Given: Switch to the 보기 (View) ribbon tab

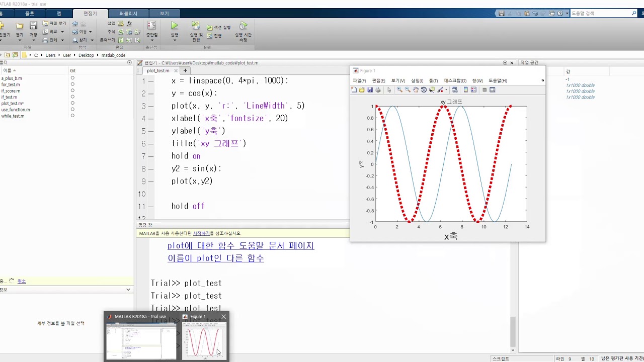Looking at the screenshot, I should pos(165,14).
